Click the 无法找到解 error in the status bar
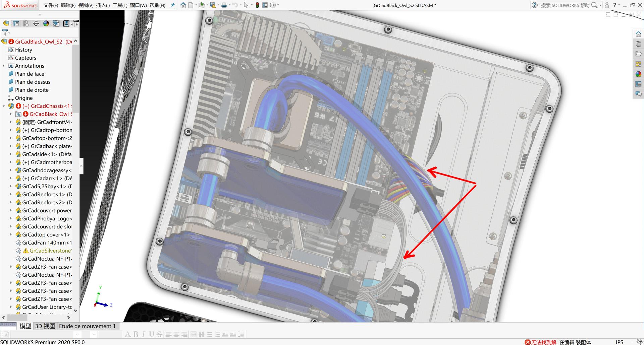The width and height of the screenshot is (644, 345). click(x=542, y=342)
